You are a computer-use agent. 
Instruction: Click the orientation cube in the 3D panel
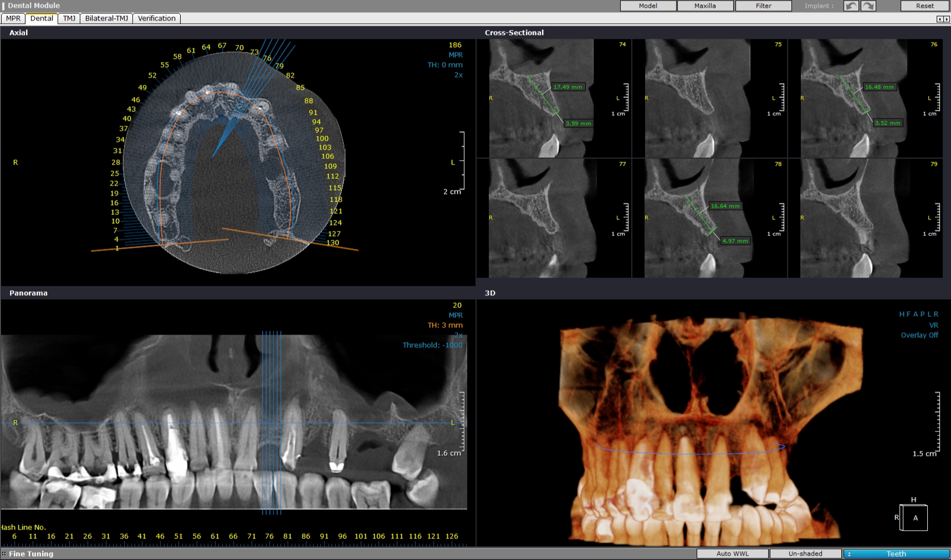pyautogui.click(x=915, y=517)
